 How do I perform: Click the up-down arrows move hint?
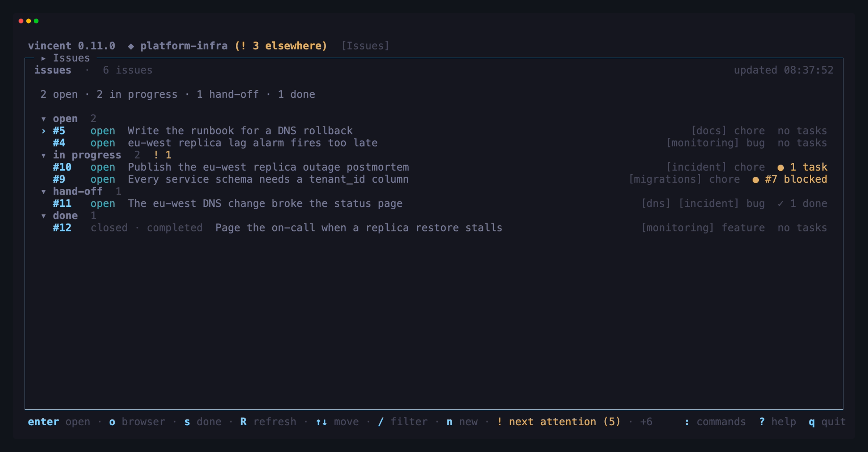337,422
